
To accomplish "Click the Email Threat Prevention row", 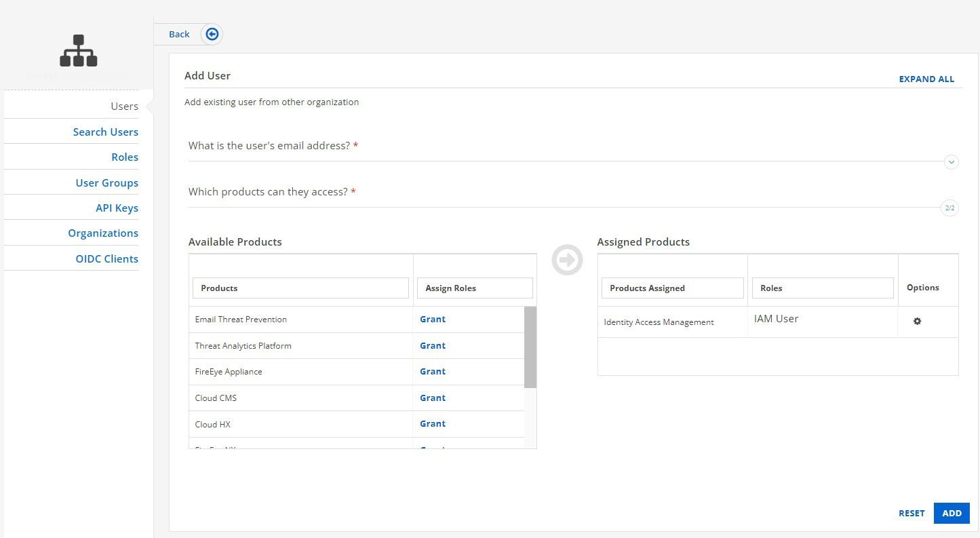I will click(357, 320).
